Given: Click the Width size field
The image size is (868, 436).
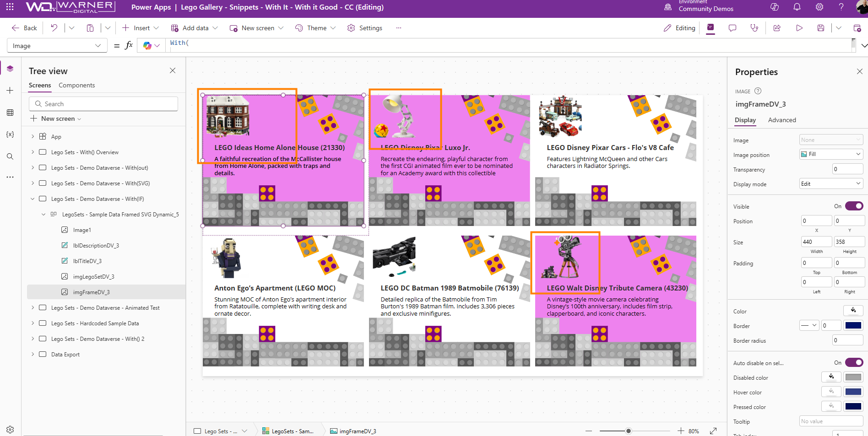Looking at the screenshot, I should 816,242.
